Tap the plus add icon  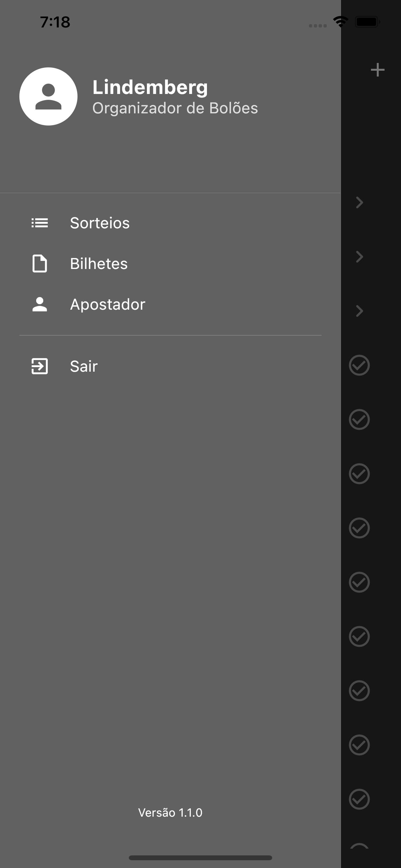point(377,70)
